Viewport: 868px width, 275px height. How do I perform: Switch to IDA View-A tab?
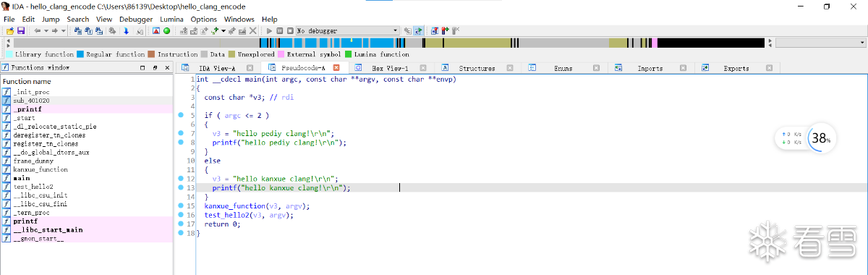tap(217, 68)
